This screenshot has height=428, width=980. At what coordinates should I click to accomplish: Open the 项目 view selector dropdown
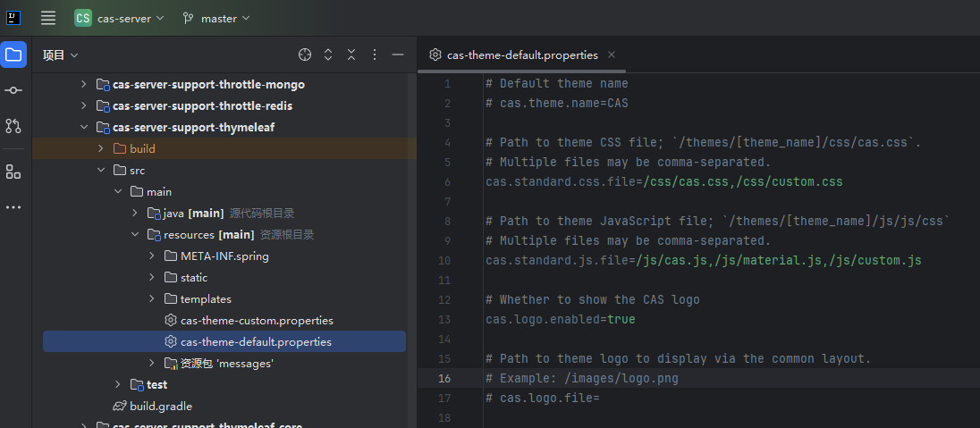coord(61,55)
